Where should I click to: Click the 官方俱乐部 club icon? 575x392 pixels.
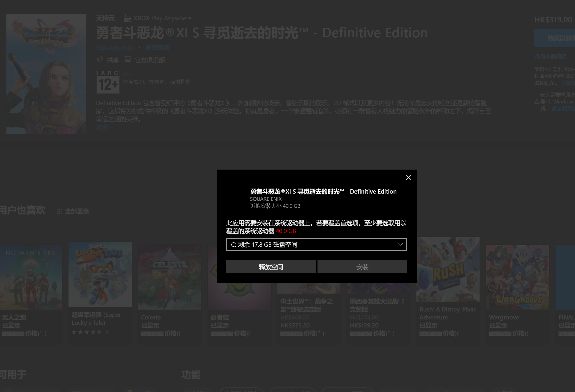click(x=128, y=59)
